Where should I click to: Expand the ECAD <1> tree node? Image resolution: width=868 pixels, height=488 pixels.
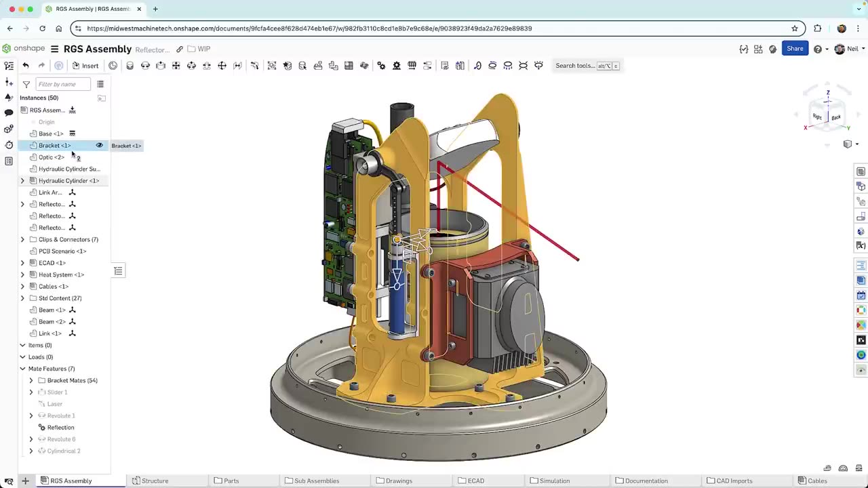(22, 263)
